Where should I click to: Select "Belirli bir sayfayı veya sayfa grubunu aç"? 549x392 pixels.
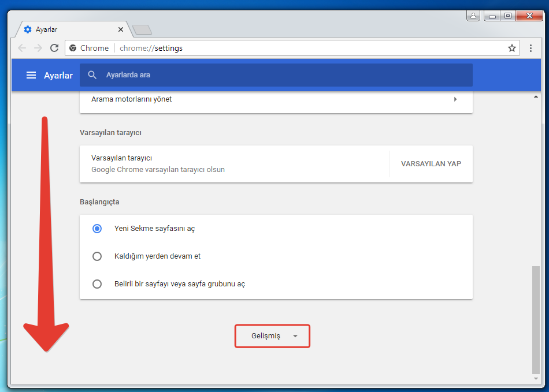coord(97,284)
